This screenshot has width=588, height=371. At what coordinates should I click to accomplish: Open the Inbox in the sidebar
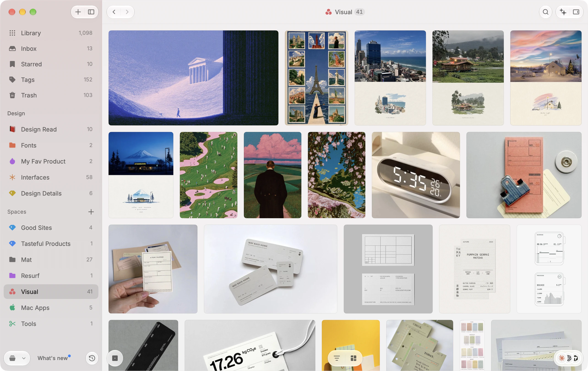51,48
